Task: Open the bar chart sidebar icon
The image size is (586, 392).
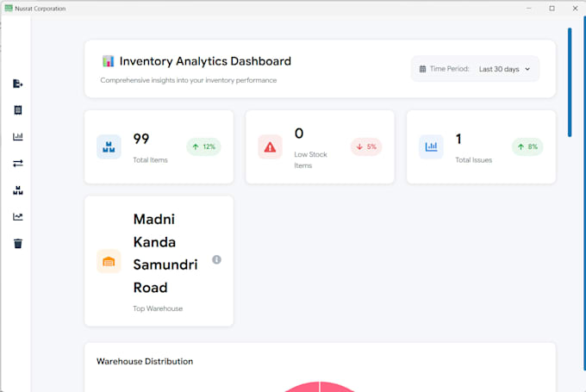Action: (17, 136)
